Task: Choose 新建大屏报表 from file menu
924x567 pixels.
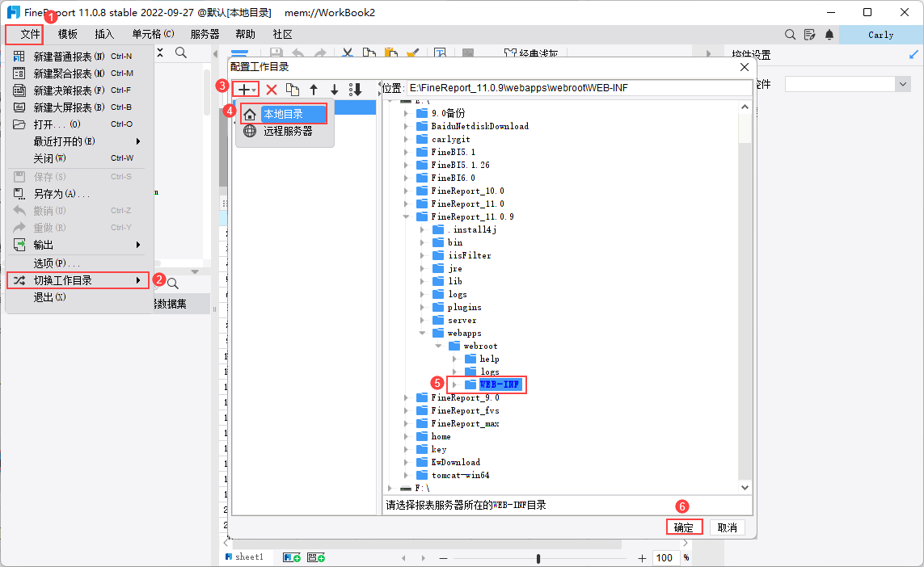Action: point(78,107)
